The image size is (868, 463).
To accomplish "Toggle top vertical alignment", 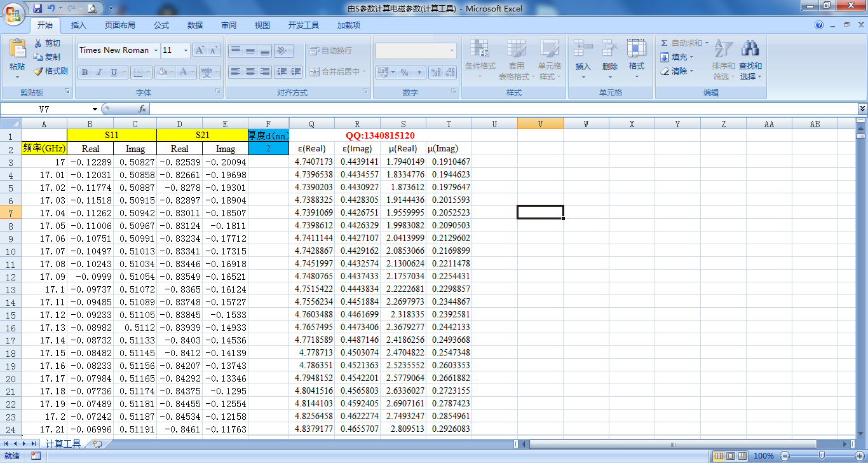I will click(236, 50).
